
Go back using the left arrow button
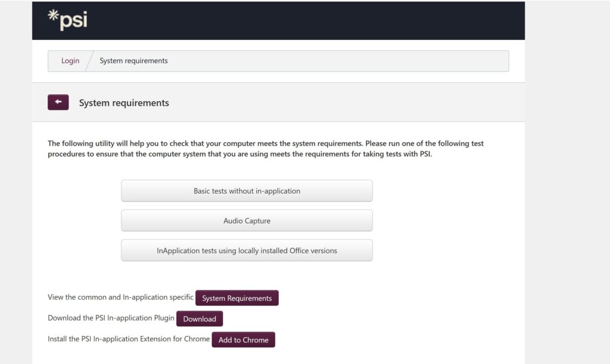point(58,102)
